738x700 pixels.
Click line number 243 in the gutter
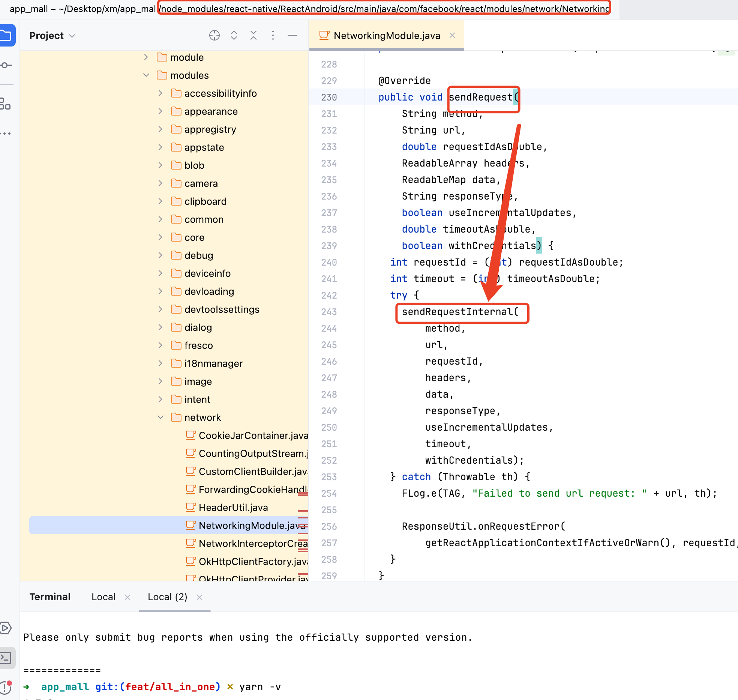(329, 312)
